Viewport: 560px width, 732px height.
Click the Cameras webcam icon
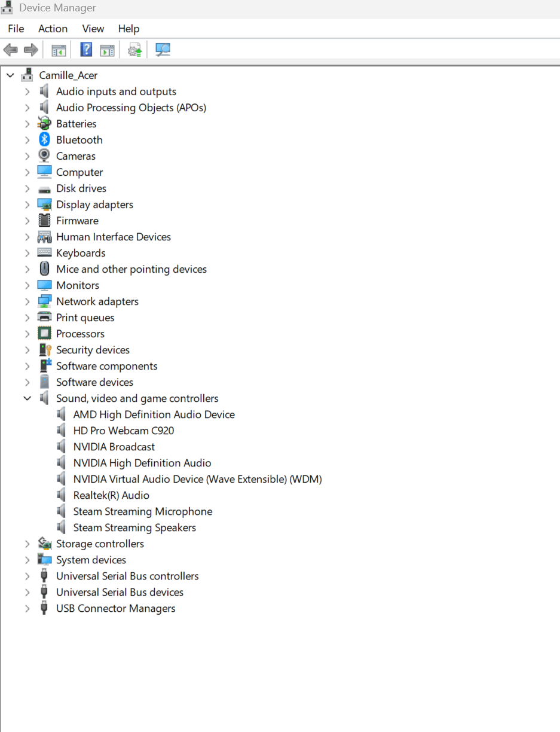44,156
